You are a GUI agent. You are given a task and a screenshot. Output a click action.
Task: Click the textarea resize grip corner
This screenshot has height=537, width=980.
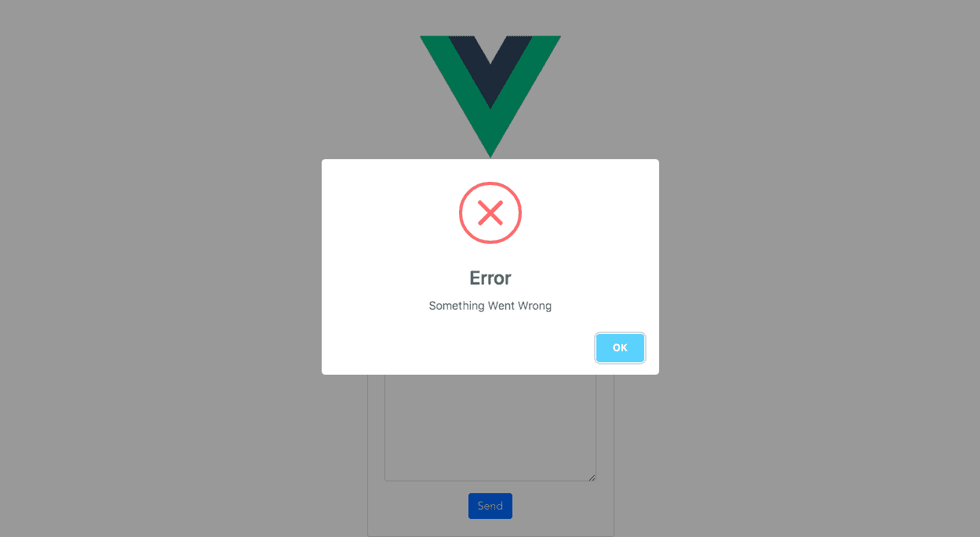tap(592, 477)
